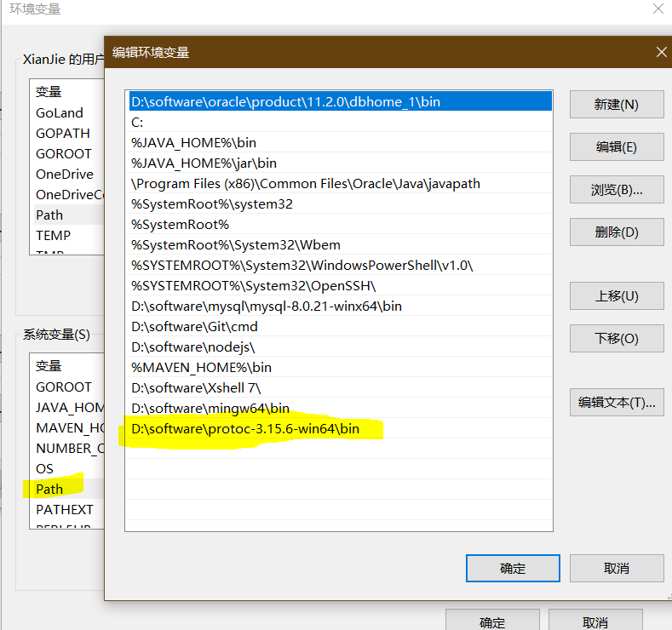The height and width of the screenshot is (630, 672).
Task: Select the plain %SystemRoot% entry
Action: [341, 225]
